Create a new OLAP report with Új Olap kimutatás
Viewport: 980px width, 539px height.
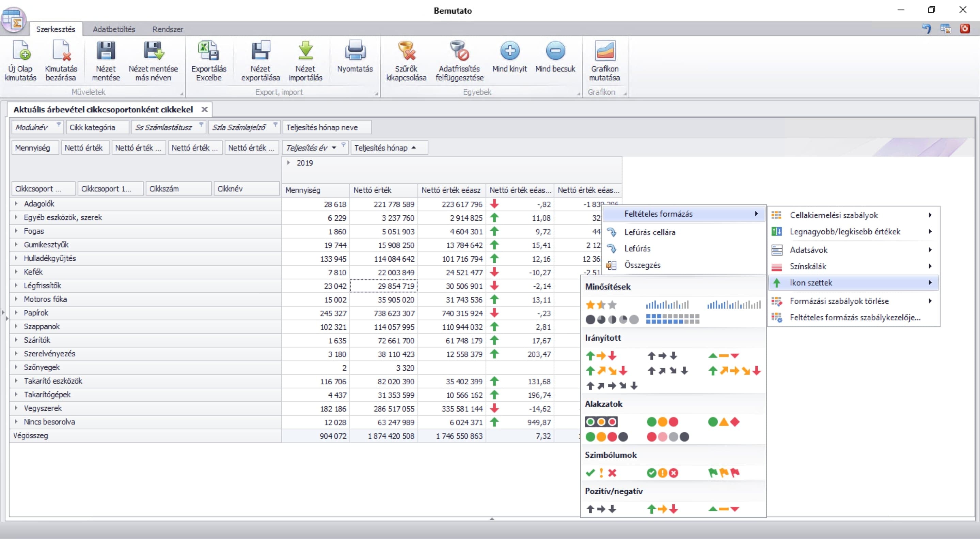(20, 61)
